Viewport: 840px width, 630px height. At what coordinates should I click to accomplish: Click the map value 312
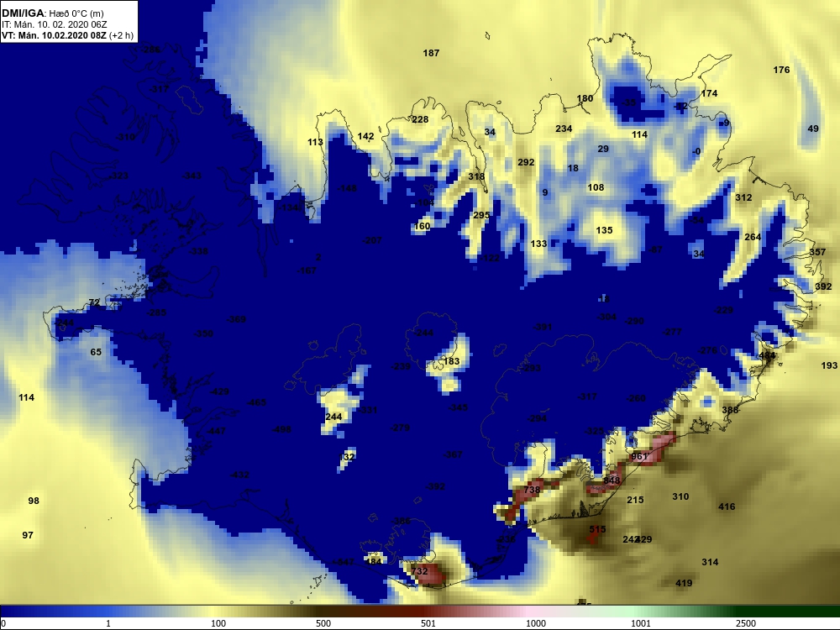tap(743, 197)
